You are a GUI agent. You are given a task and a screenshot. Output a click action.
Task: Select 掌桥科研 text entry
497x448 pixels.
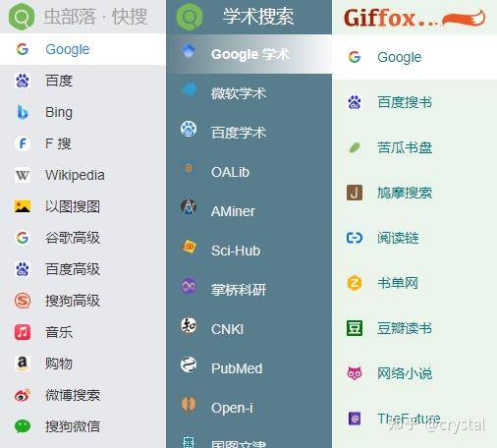pos(239,290)
